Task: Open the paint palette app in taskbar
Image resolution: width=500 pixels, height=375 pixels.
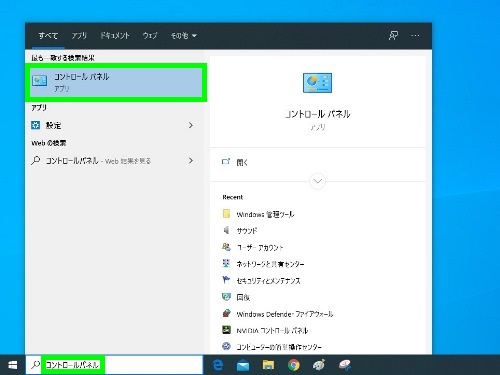Action: pyautogui.click(x=319, y=365)
